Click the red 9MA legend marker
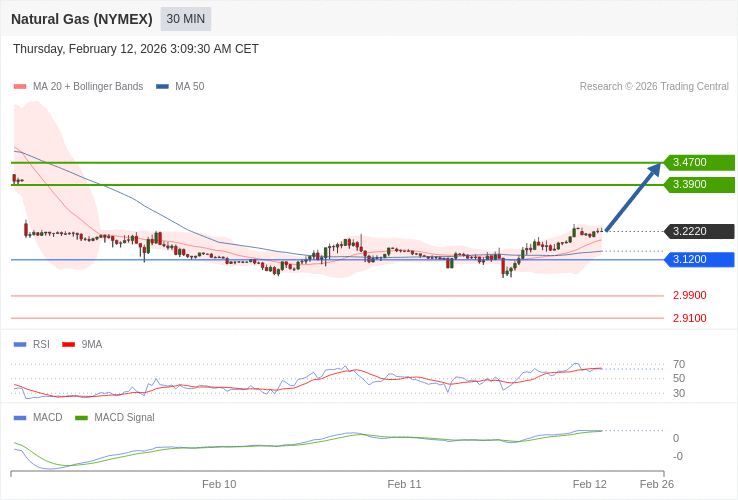Viewport: 738px width, 500px height. [68, 344]
